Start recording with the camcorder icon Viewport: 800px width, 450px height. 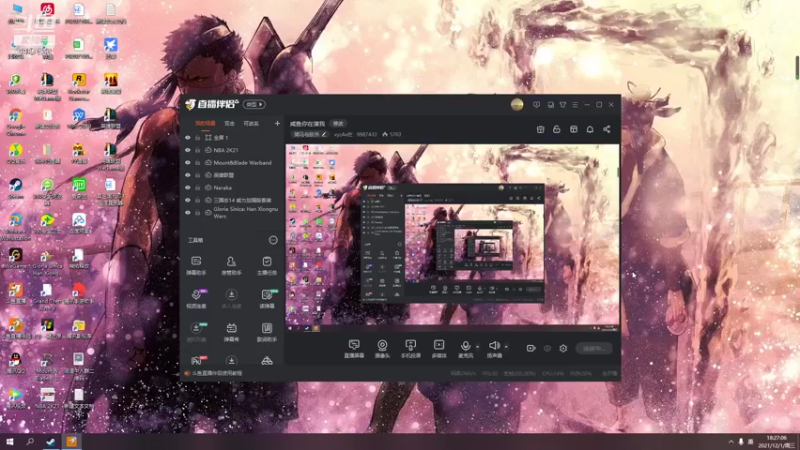pyautogui.click(x=531, y=348)
